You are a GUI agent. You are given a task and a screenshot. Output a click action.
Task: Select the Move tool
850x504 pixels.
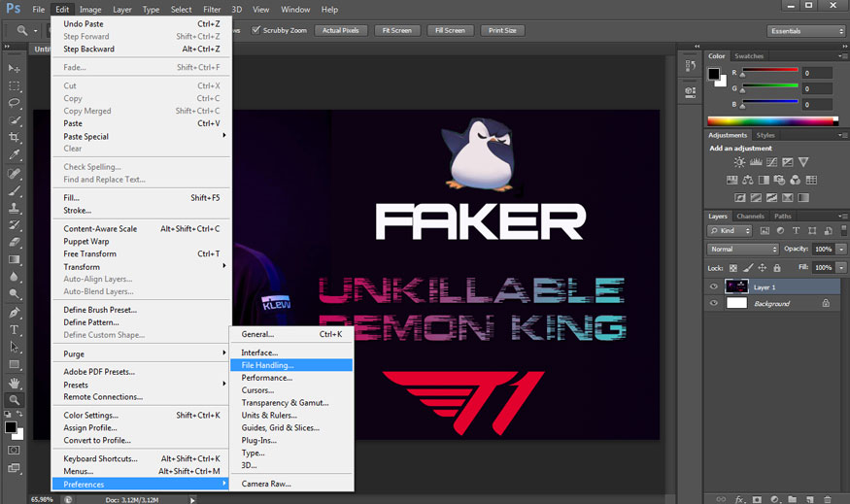(x=15, y=68)
